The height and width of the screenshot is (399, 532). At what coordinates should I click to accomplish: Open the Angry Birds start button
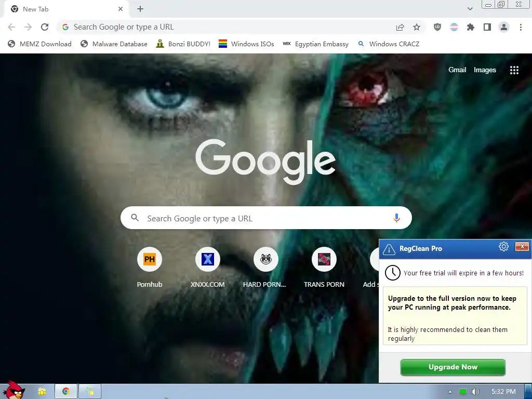pos(14,390)
